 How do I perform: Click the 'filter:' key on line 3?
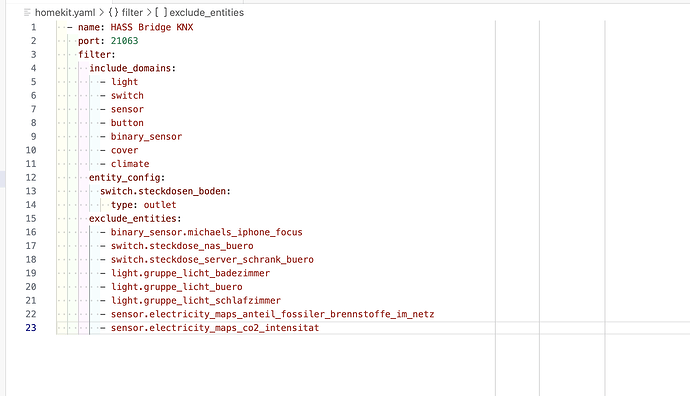click(97, 55)
